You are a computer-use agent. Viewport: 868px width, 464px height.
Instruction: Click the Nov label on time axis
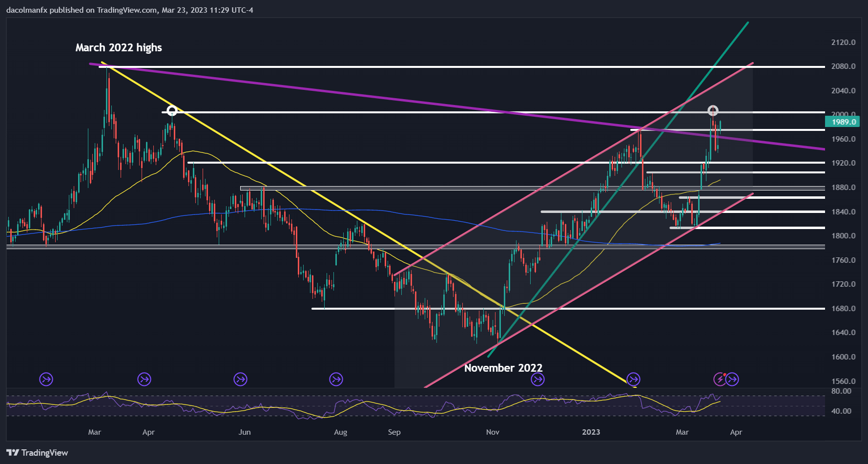point(493,432)
